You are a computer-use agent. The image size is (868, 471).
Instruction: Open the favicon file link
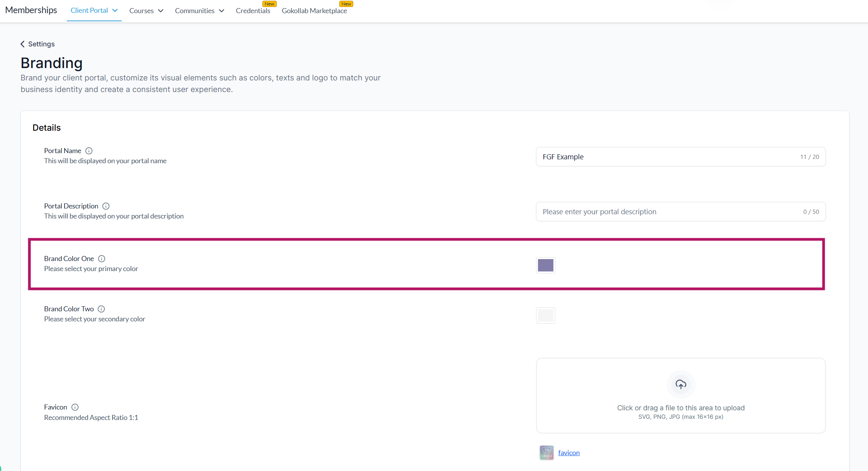[x=568, y=453]
